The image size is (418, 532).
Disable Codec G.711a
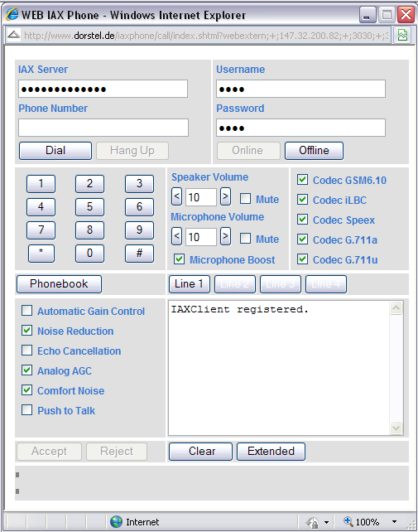302,239
